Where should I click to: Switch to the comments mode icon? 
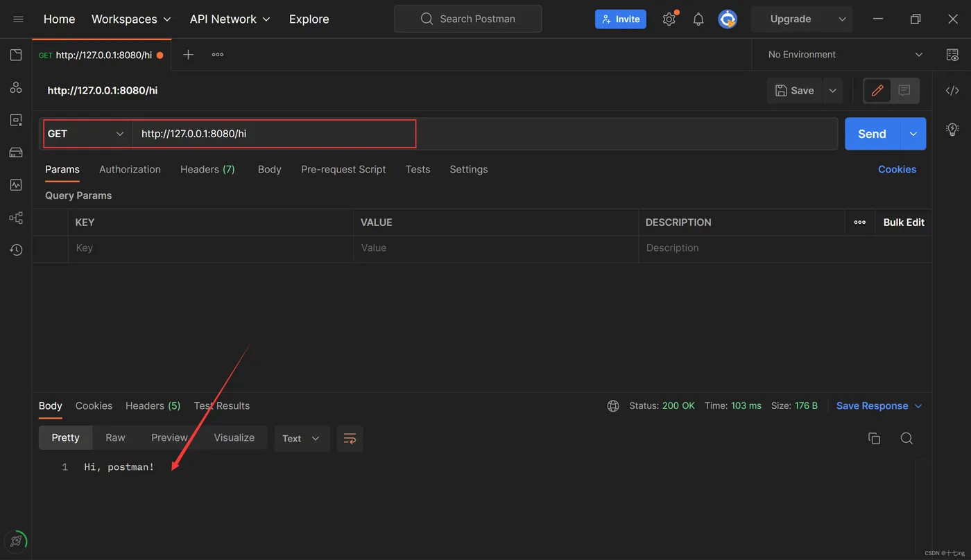(x=904, y=91)
